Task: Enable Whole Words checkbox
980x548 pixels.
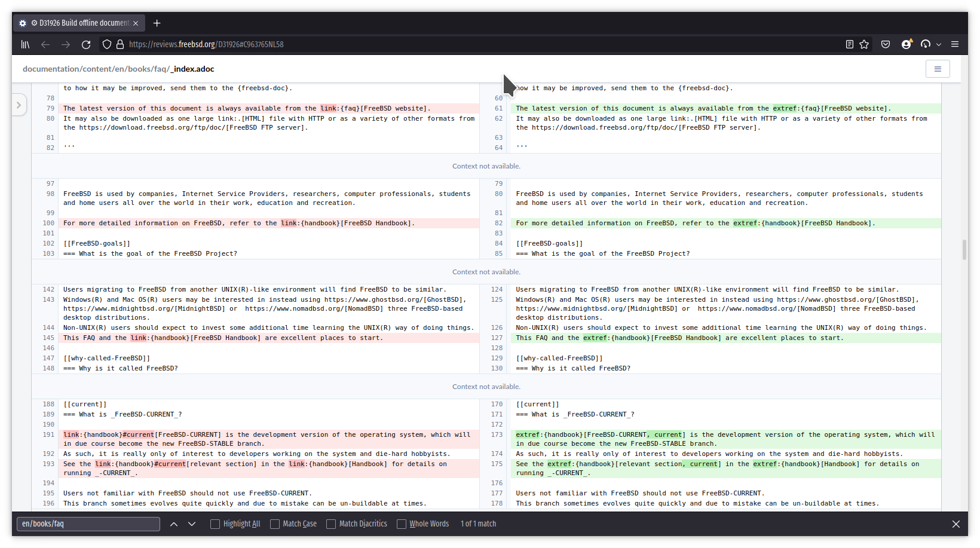Action: (x=402, y=524)
